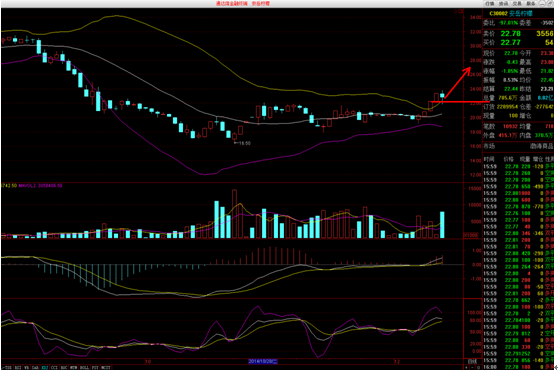This screenshot has height=370, width=558.
Task: Open the 资讯 menu button
Action: pyautogui.click(x=503, y=4)
